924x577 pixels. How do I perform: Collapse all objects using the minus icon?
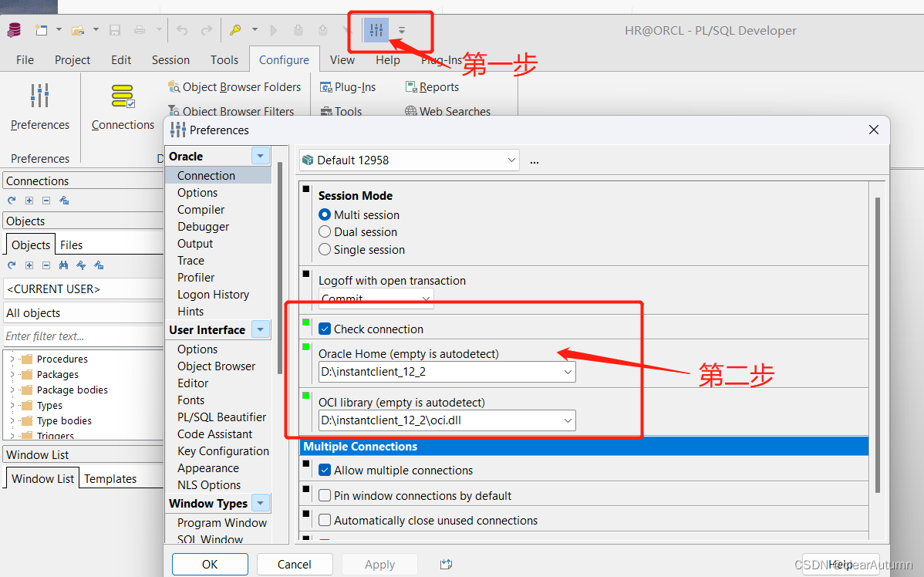coord(47,265)
